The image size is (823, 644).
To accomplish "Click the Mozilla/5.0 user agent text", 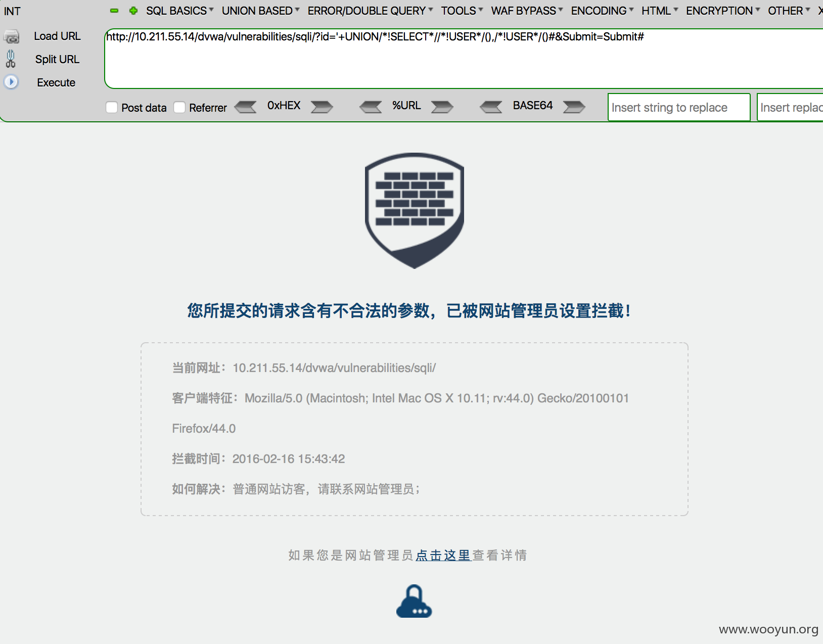I will pos(437,398).
